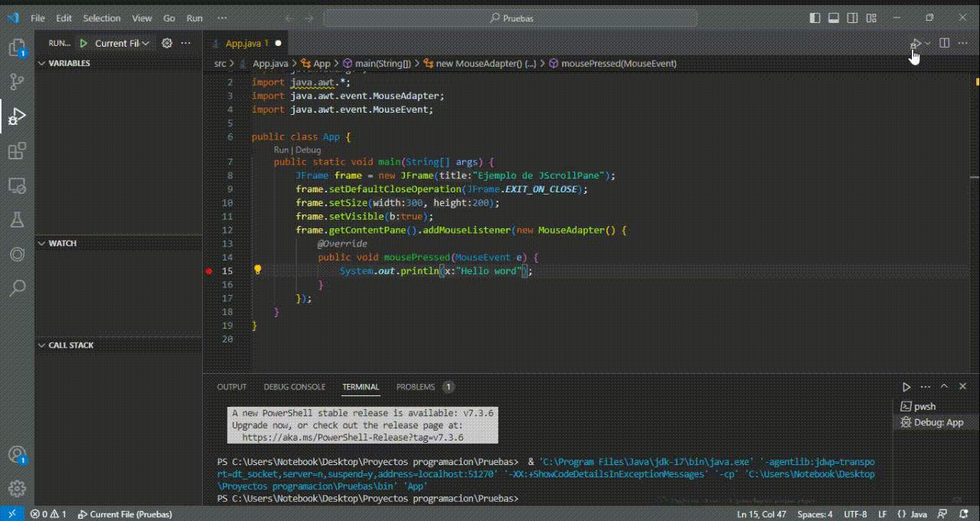Open the Run menu
The image size is (980, 521).
[195, 18]
